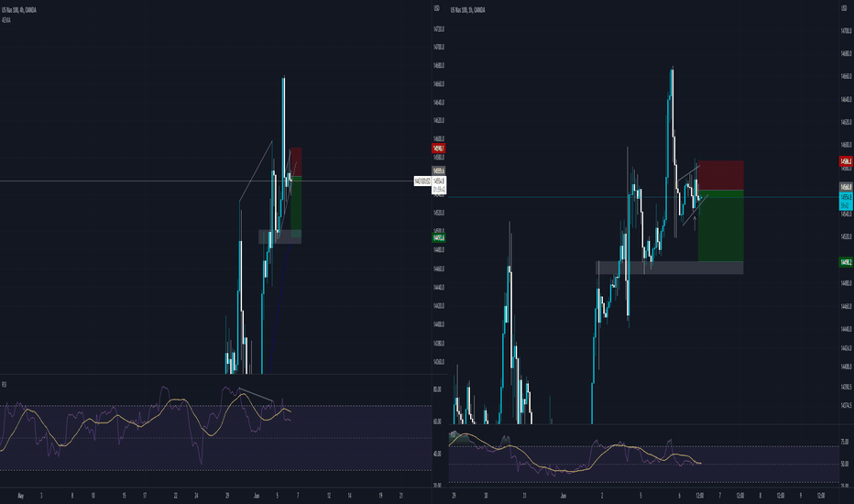Click the red stop-loss price tag on the left chart's axis
Viewport: 854px width, 504px height.
[438, 148]
